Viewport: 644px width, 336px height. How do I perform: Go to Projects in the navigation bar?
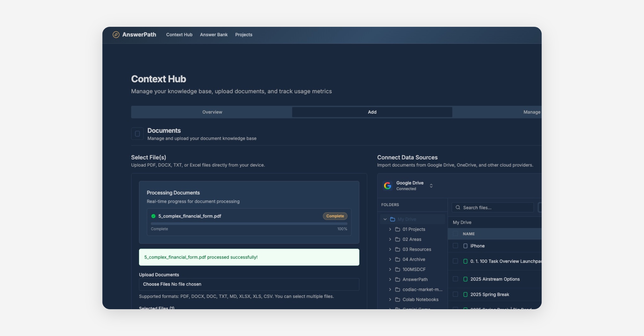coord(244,35)
